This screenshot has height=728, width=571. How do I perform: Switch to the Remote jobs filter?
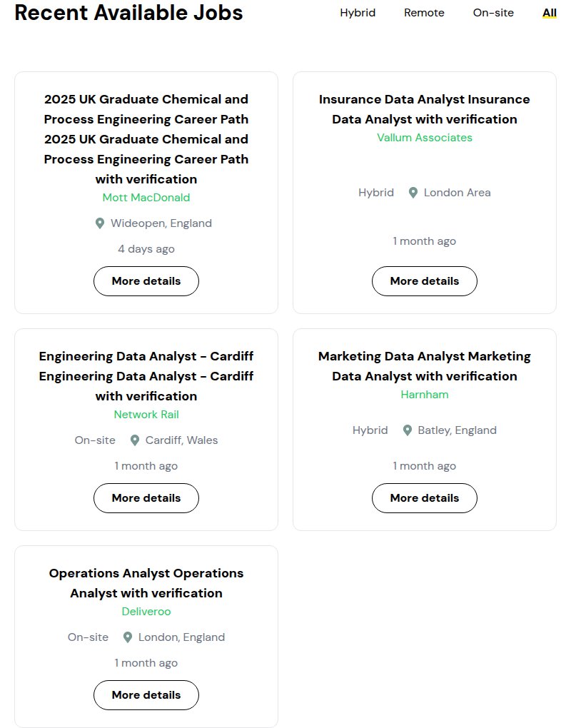click(424, 13)
